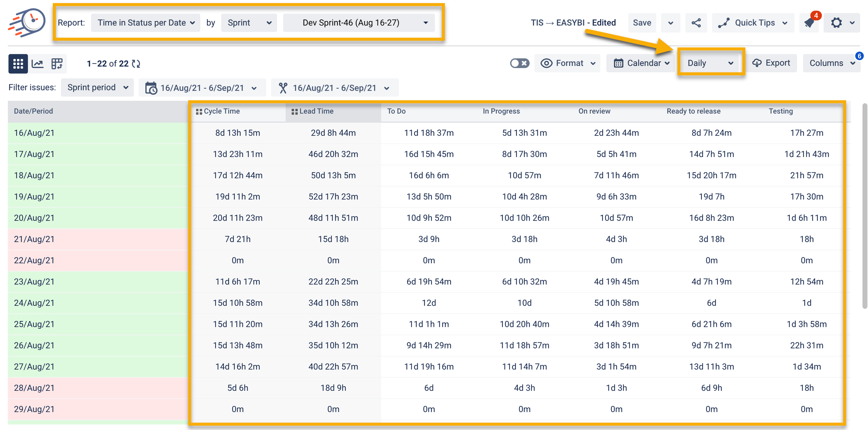This screenshot has height=430, width=868.
Task: Expand the Dev Sprint-46 sprint selector
Action: 359,23
